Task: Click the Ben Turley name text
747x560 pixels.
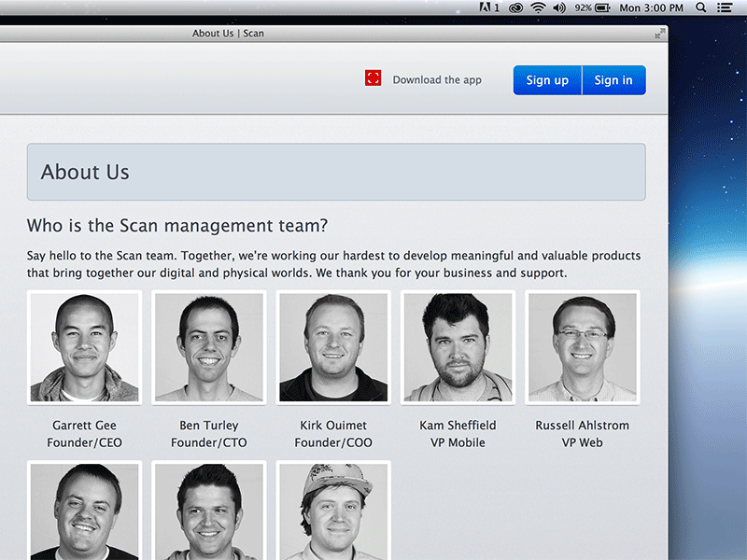Action: (x=208, y=426)
